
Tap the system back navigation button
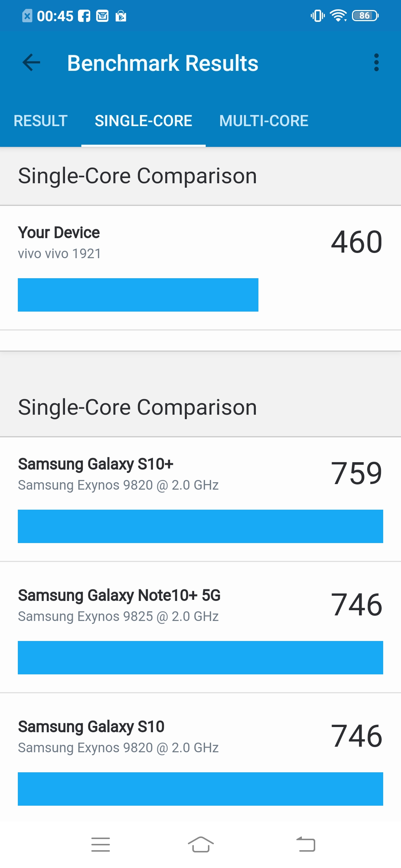pos(306,844)
